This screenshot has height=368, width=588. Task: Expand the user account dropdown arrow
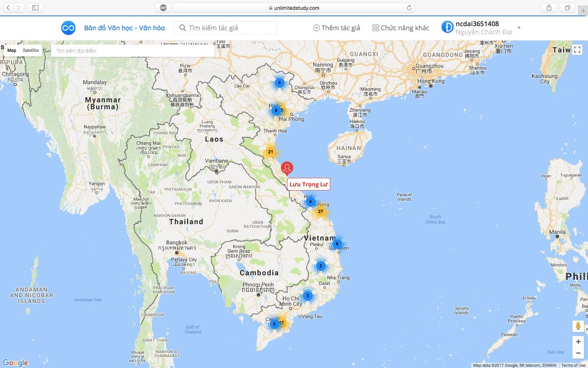[x=519, y=28]
